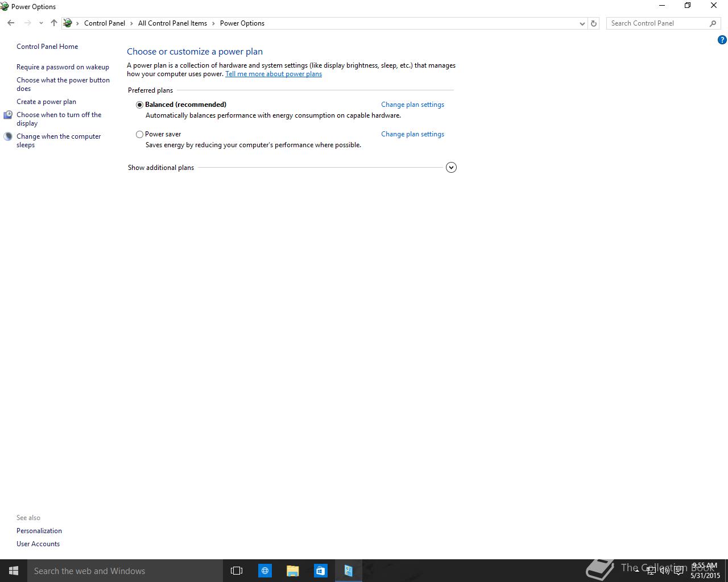Click Search the web and Windows box

click(125, 571)
